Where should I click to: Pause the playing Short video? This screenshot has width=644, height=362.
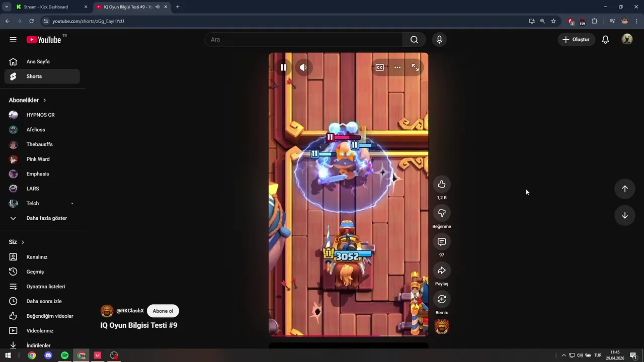click(x=283, y=67)
